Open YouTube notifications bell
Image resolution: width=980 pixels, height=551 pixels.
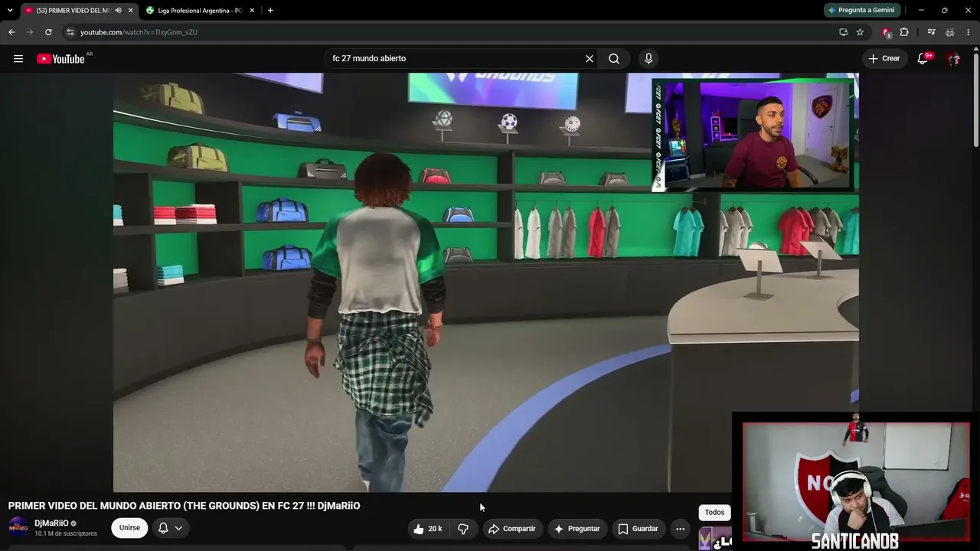click(x=923, y=59)
